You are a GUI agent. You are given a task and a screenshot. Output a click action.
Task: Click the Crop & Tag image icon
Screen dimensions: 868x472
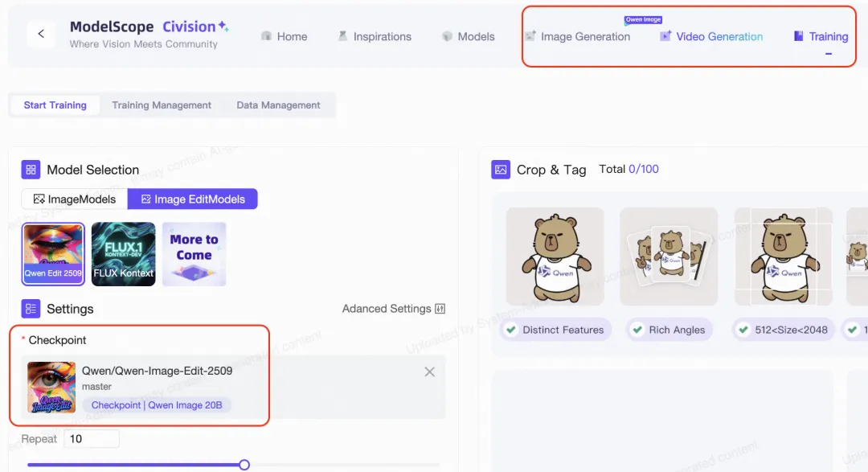click(501, 170)
